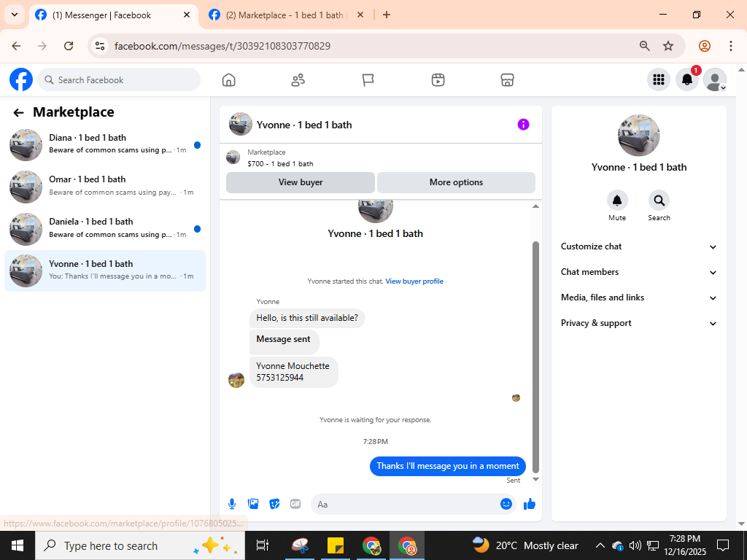
Task: Open a new browser tab
Action: tap(387, 15)
